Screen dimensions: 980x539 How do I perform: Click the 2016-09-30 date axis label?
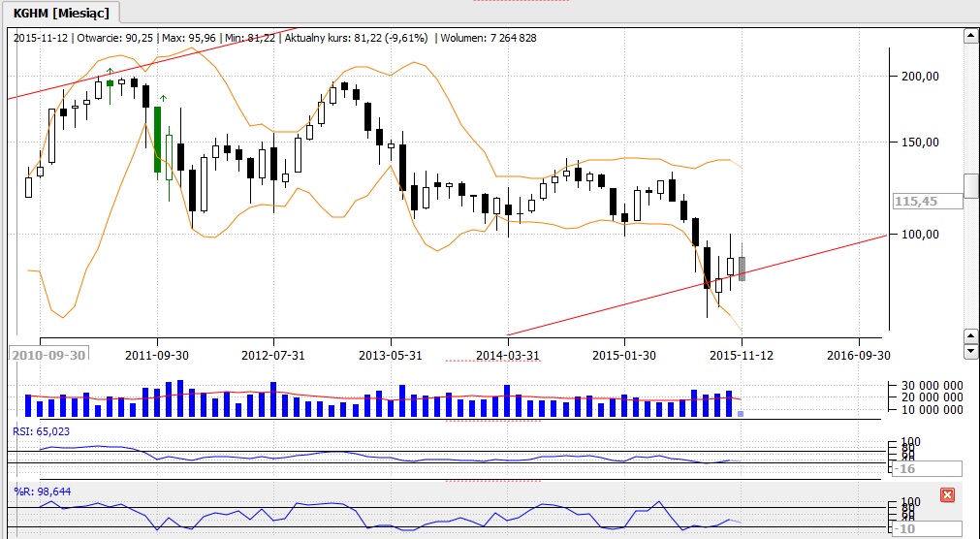(x=859, y=355)
